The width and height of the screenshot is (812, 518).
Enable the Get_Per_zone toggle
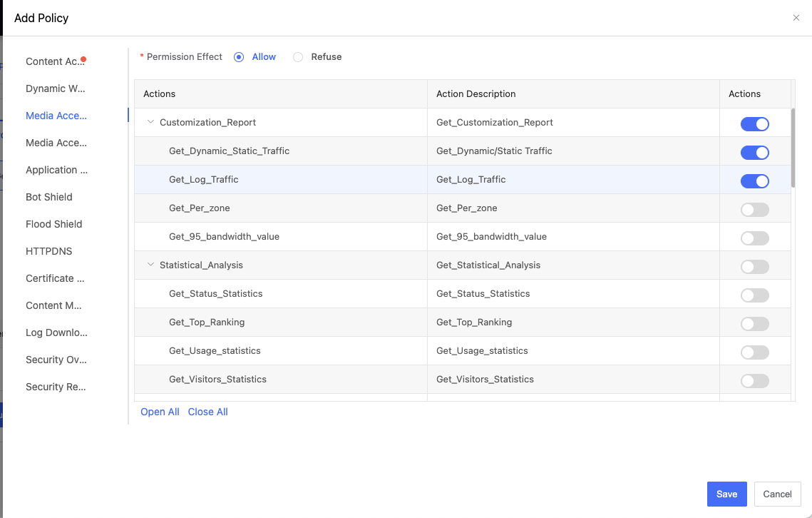click(x=754, y=210)
